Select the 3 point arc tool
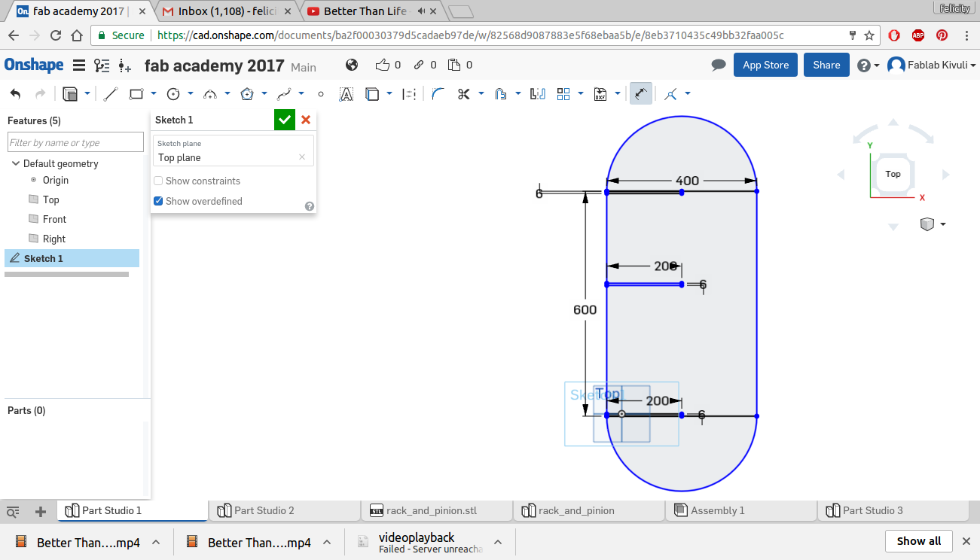 point(210,94)
